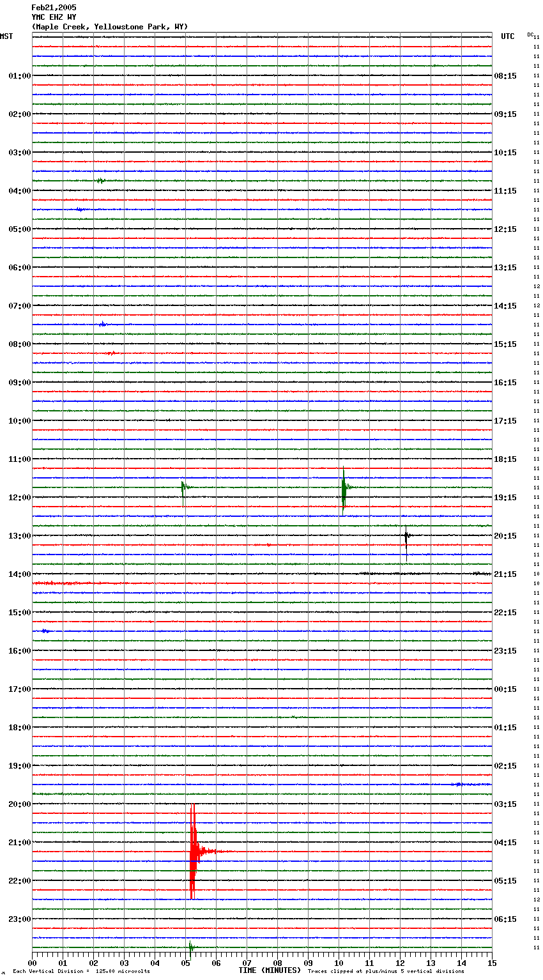Image resolution: width=543 pixels, height=980 pixels.
Task: Click the 11 minute tick label on the bottom axis
Action: tap(369, 963)
